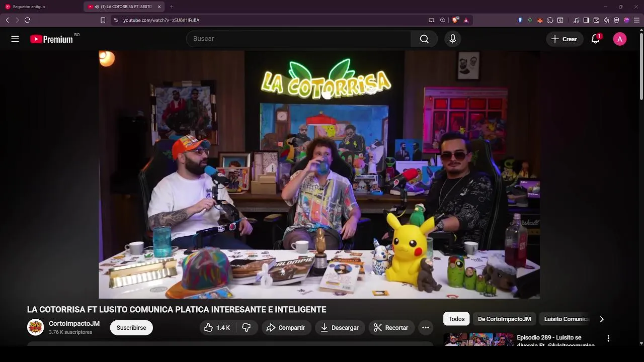Open Brave VPN shield icon
Screen dimensions: 644x362
616,20
